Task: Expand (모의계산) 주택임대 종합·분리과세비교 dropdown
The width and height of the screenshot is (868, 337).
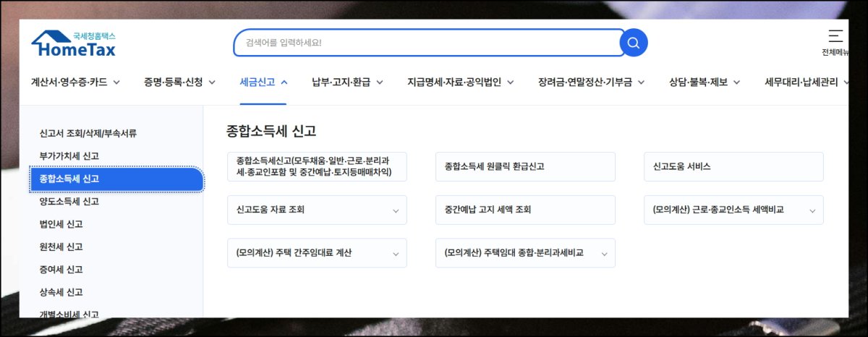Action: [525, 253]
